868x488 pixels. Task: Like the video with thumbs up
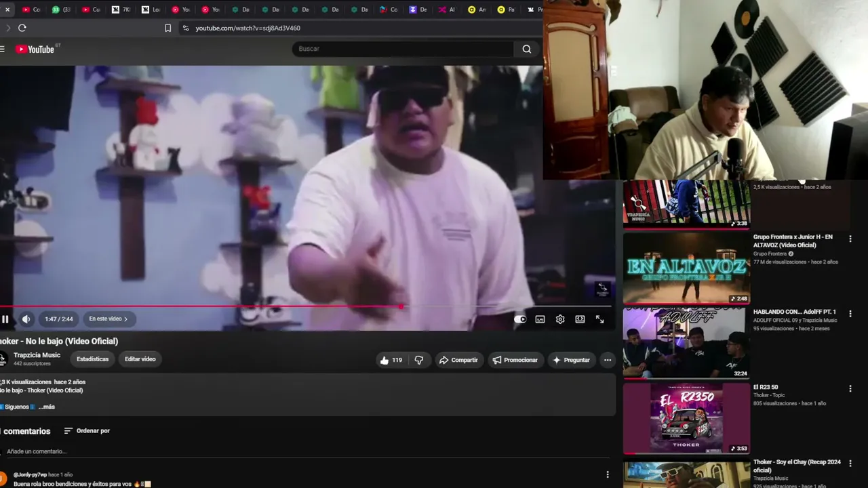click(x=391, y=360)
